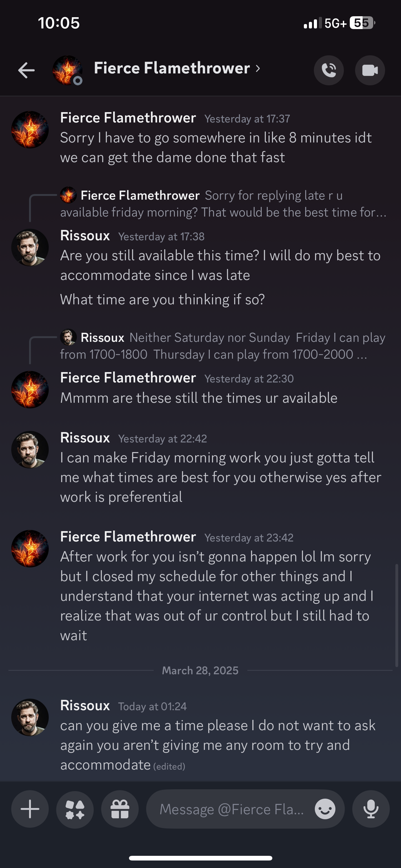The width and height of the screenshot is (401, 868).
Task: Type in the Message @Fierce Flamethrower field
Action: click(x=232, y=809)
